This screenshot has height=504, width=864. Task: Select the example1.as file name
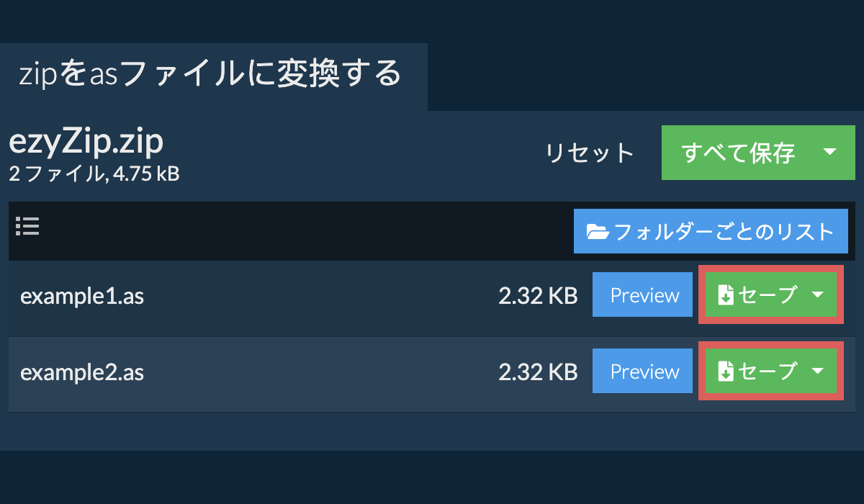(82, 296)
